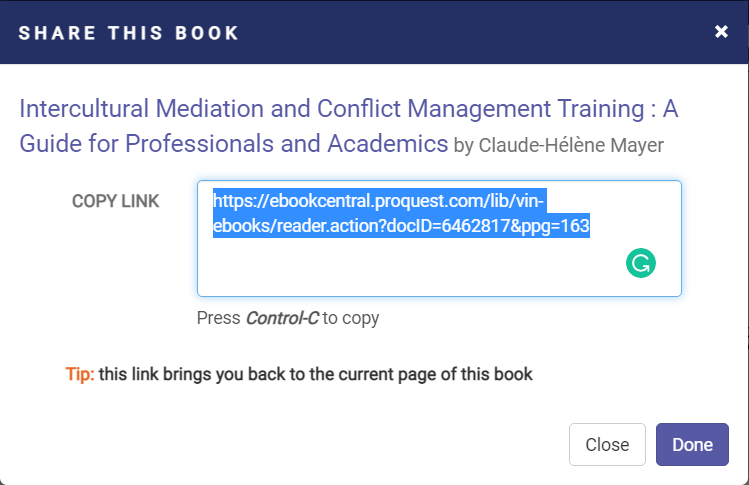The image size is (749, 485).
Task: Click the word Press under the link box
Action: (219, 319)
